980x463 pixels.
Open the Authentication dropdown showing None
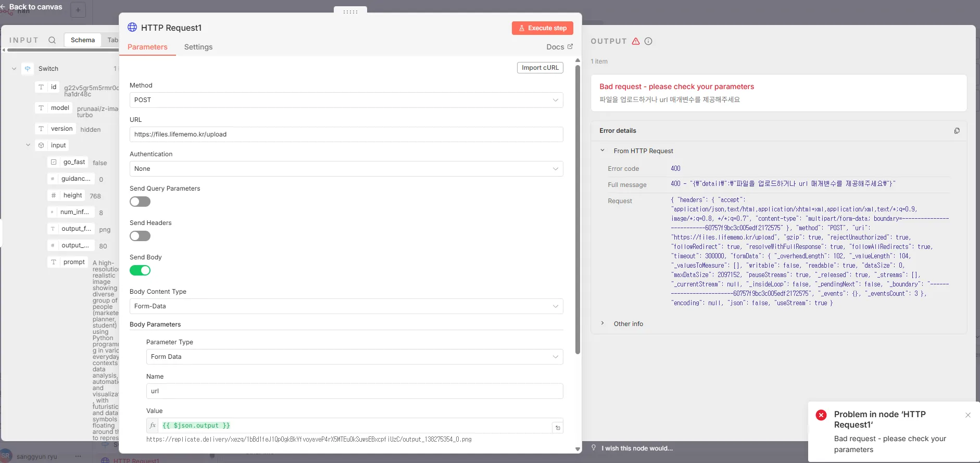pos(346,169)
